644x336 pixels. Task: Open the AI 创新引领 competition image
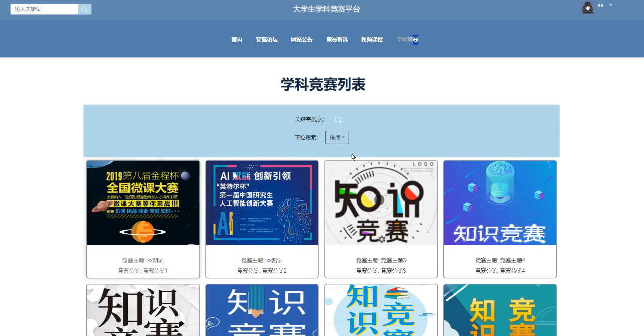[x=262, y=203]
